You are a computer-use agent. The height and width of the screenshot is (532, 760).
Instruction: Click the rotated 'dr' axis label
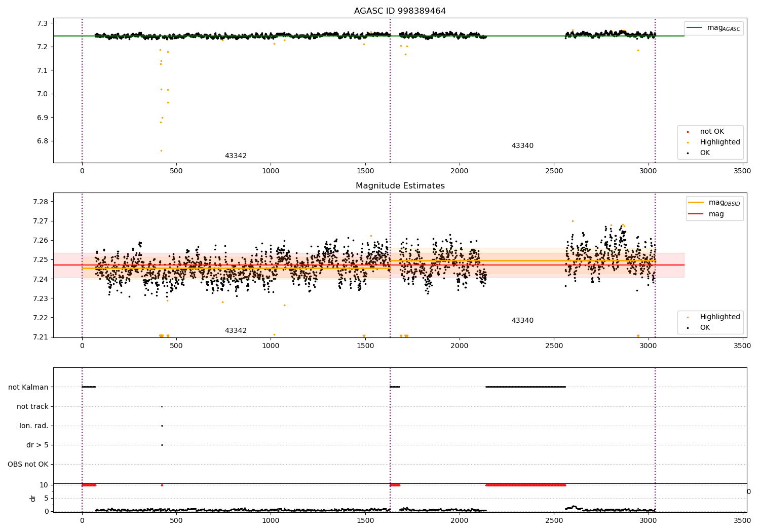pos(33,498)
